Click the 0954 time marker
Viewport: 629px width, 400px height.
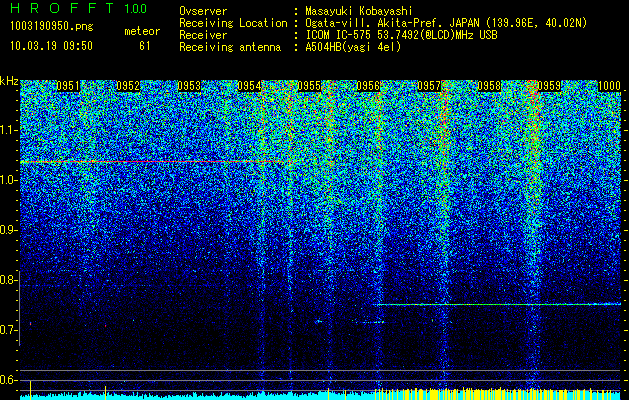click(249, 86)
